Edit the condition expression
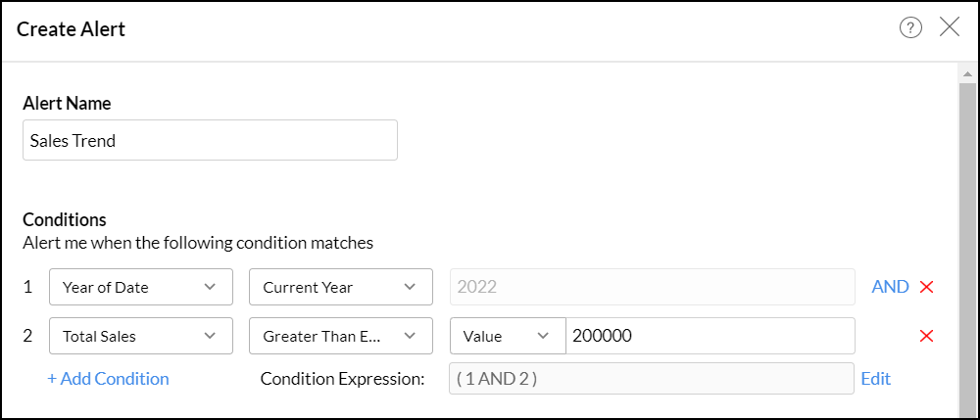The height and width of the screenshot is (420, 980). pos(876,379)
